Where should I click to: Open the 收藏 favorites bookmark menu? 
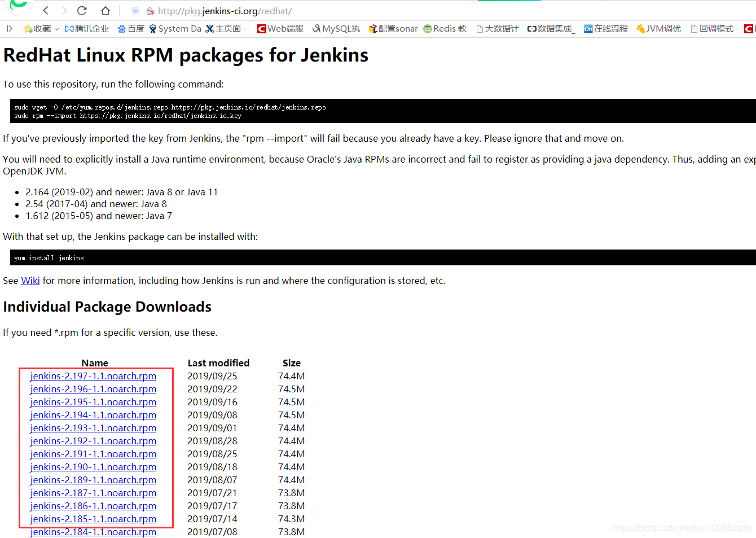(x=41, y=29)
